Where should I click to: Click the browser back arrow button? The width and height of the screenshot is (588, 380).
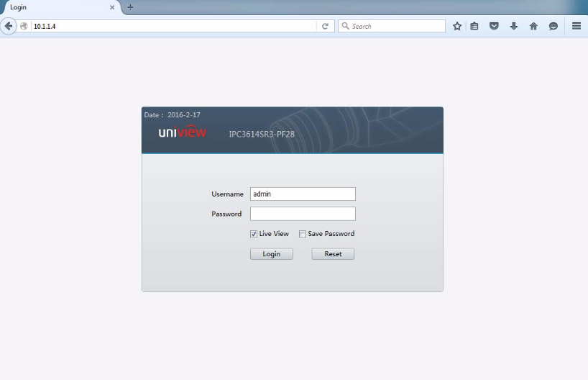point(8,27)
